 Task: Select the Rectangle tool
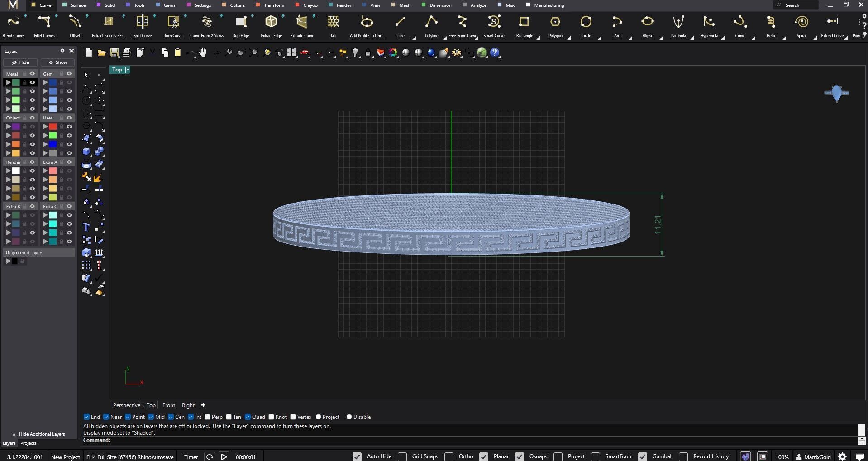(525, 26)
